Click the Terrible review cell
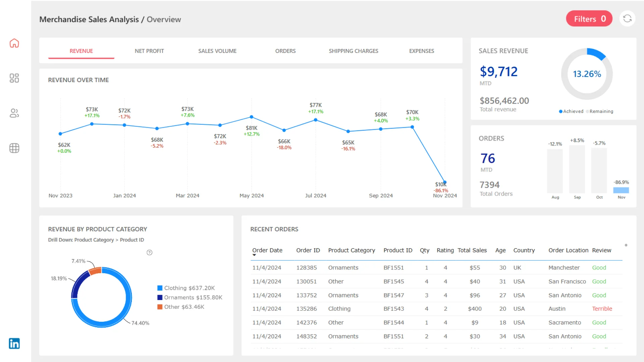This screenshot has height=362, width=644. (602, 309)
